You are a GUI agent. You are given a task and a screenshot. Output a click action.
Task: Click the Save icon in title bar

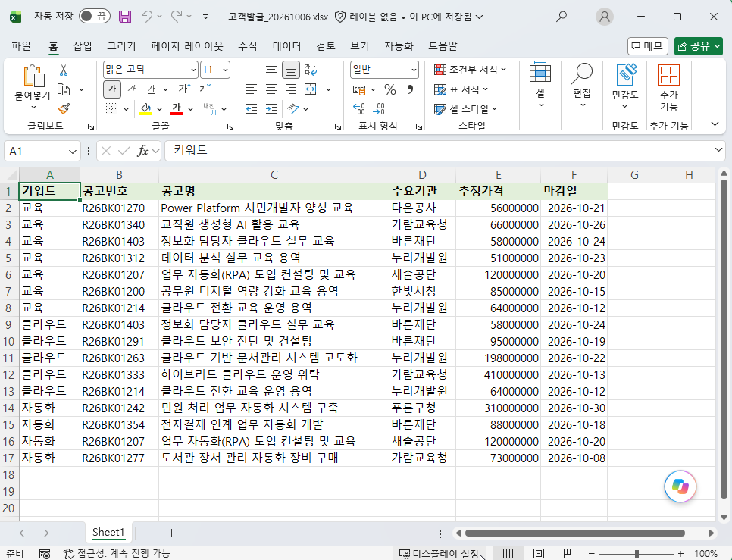point(124,17)
